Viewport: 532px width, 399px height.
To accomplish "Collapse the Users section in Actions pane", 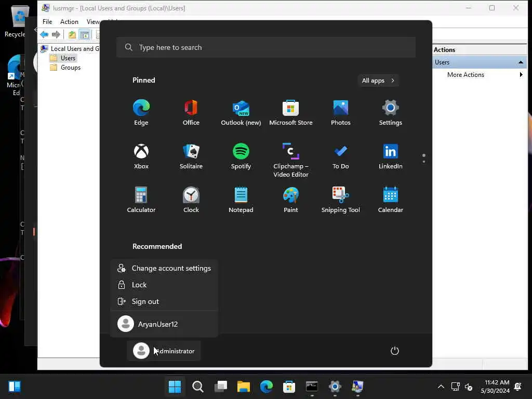I will click(521, 62).
